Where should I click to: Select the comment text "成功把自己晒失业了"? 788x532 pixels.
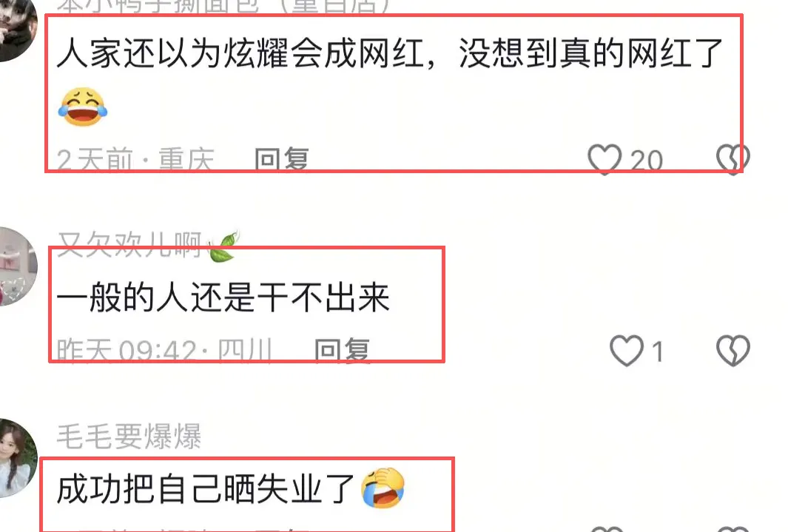click(x=206, y=488)
